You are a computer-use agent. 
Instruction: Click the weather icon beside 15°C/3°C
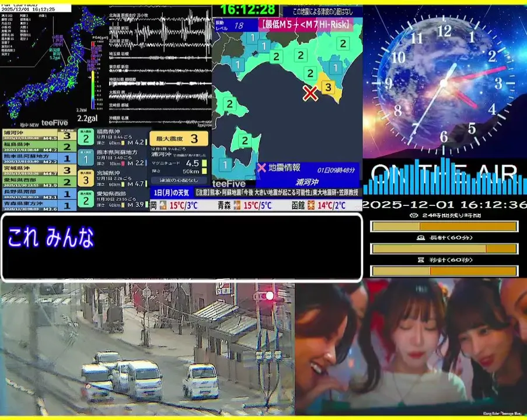point(163,205)
